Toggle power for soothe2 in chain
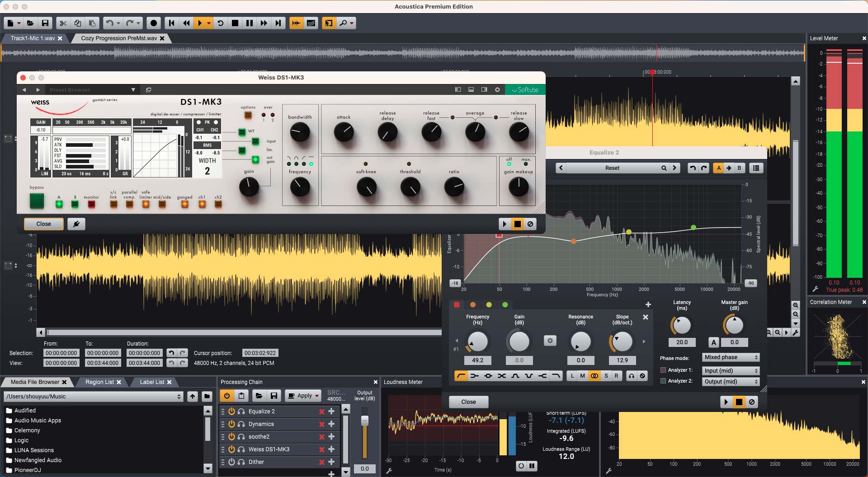Image resolution: width=868 pixels, height=477 pixels. (231, 437)
